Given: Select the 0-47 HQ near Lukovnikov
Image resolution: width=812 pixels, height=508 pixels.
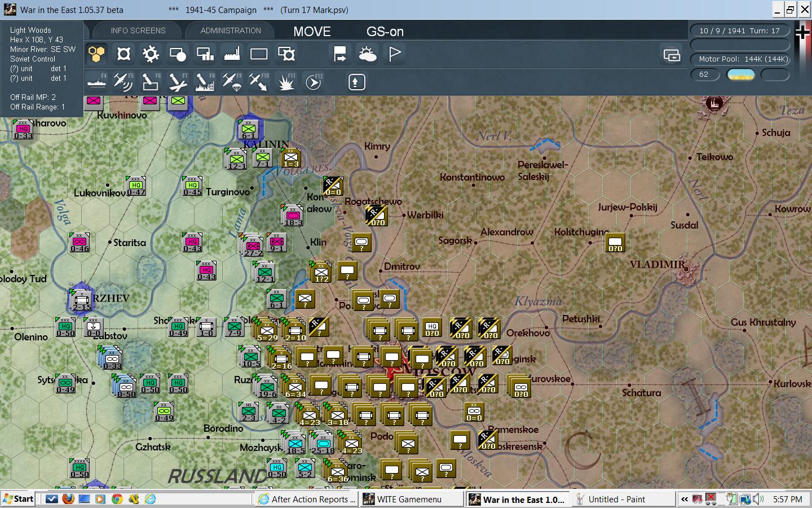Looking at the screenshot, I should point(136,186).
